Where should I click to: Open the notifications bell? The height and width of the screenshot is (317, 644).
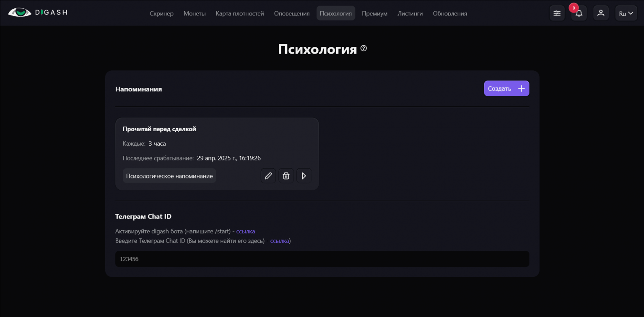[x=579, y=13]
